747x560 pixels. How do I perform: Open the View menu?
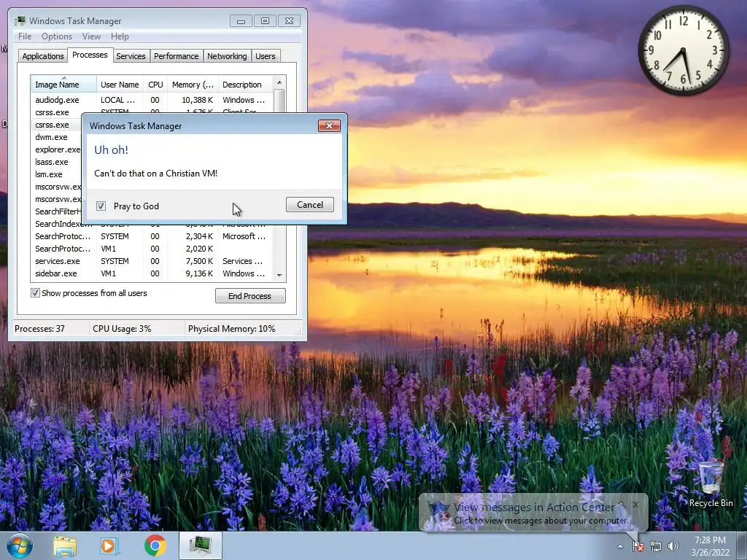(91, 36)
